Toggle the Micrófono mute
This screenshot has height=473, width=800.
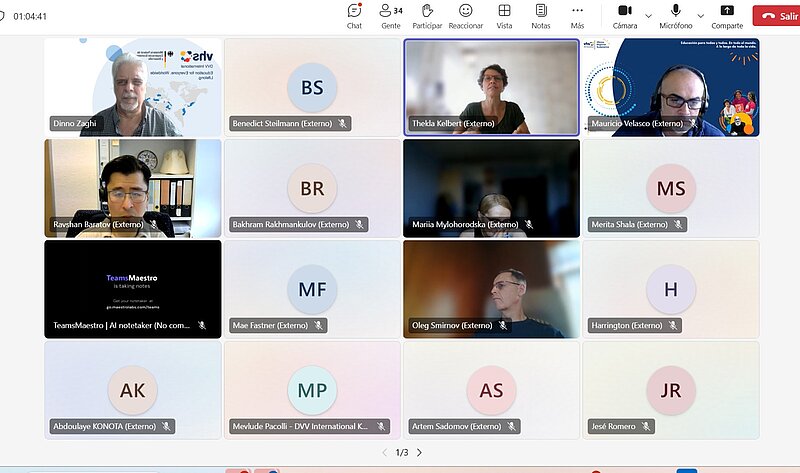tap(676, 14)
